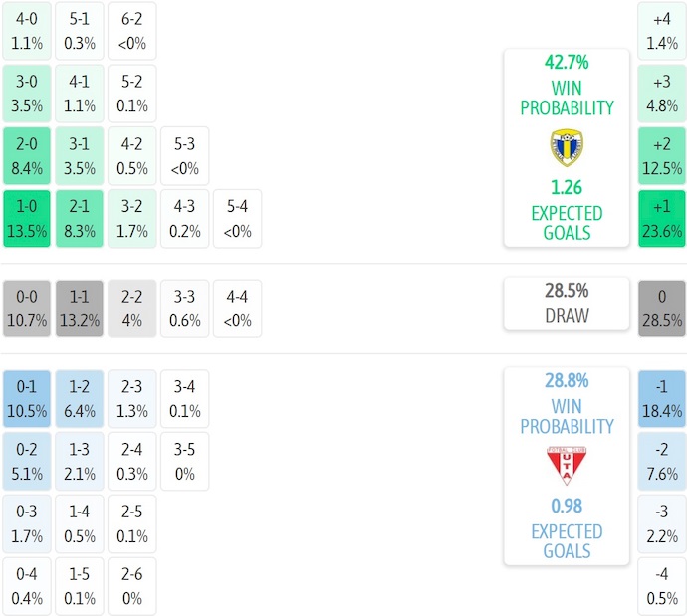Click the +1 goal margin tile
The image size is (687, 616).
point(661,219)
